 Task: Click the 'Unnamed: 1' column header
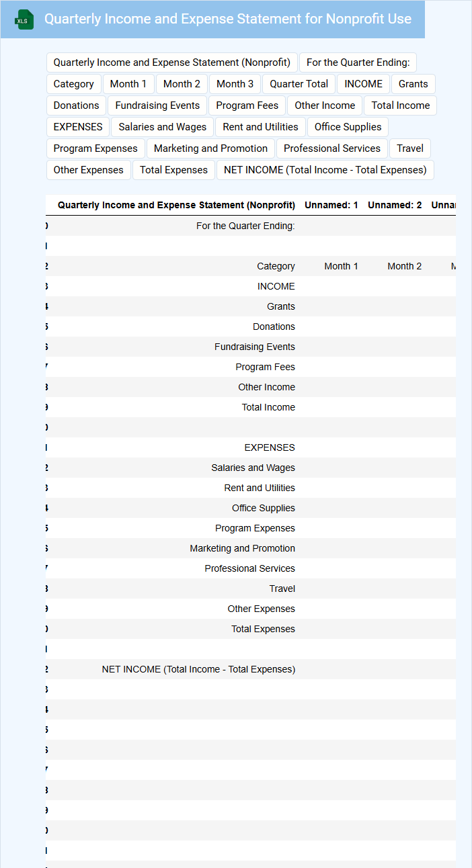[331, 205]
